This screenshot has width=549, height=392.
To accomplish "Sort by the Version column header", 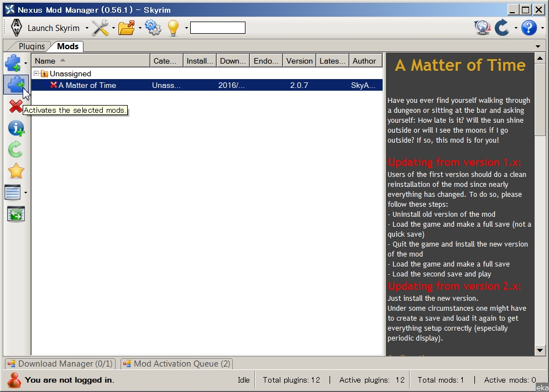I will (x=299, y=61).
